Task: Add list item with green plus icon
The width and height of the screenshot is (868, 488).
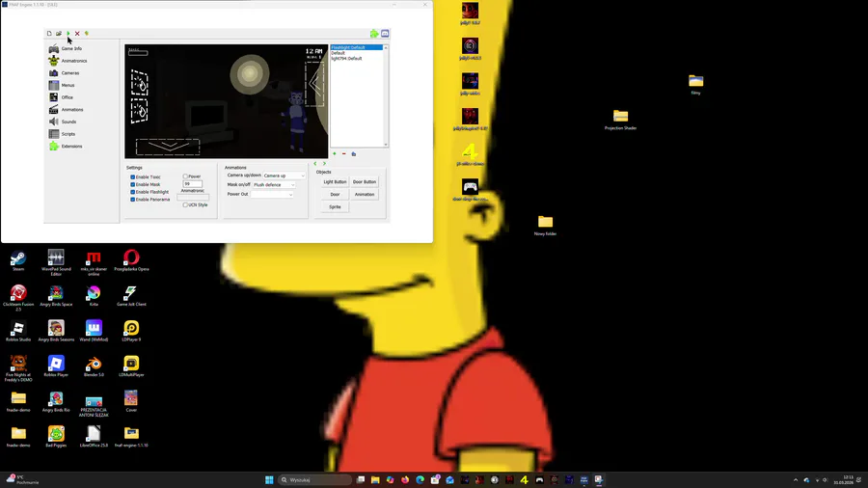Action: pyautogui.click(x=335, y=153)
